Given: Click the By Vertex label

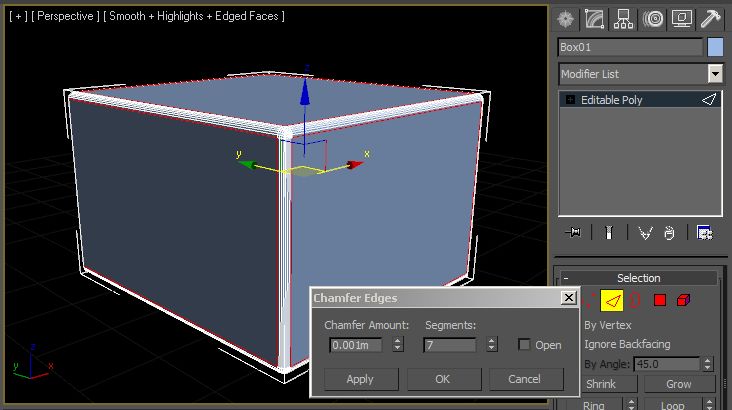Looking at the screenshot, I should click(608, 325).
